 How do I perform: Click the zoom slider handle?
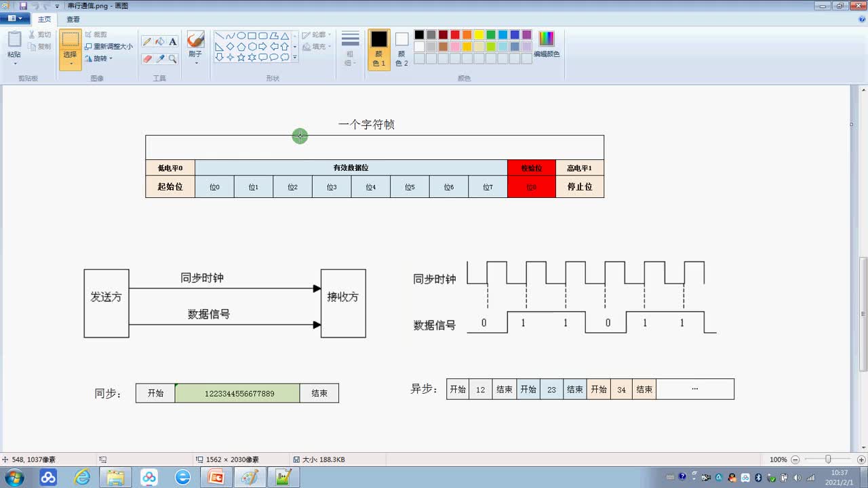828,460
